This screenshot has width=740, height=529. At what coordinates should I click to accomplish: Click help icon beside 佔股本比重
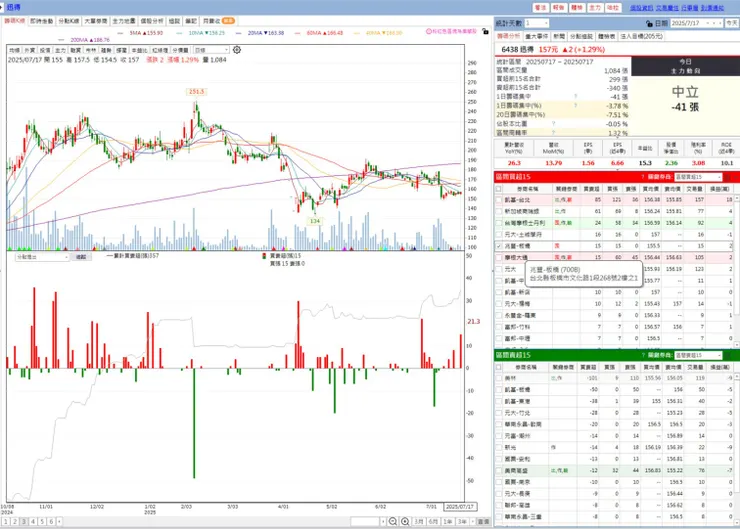coord(553,124)
